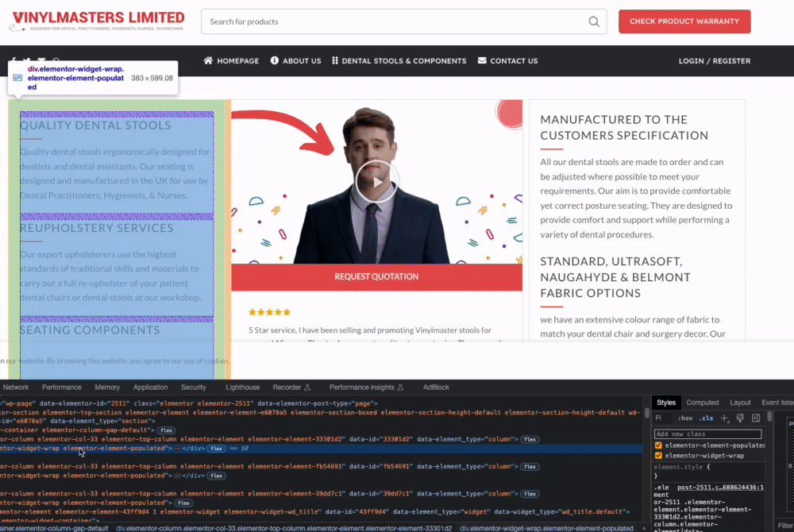Click the New Style Rule plus icon
794x532 pixels.
(x=725, y=418)
